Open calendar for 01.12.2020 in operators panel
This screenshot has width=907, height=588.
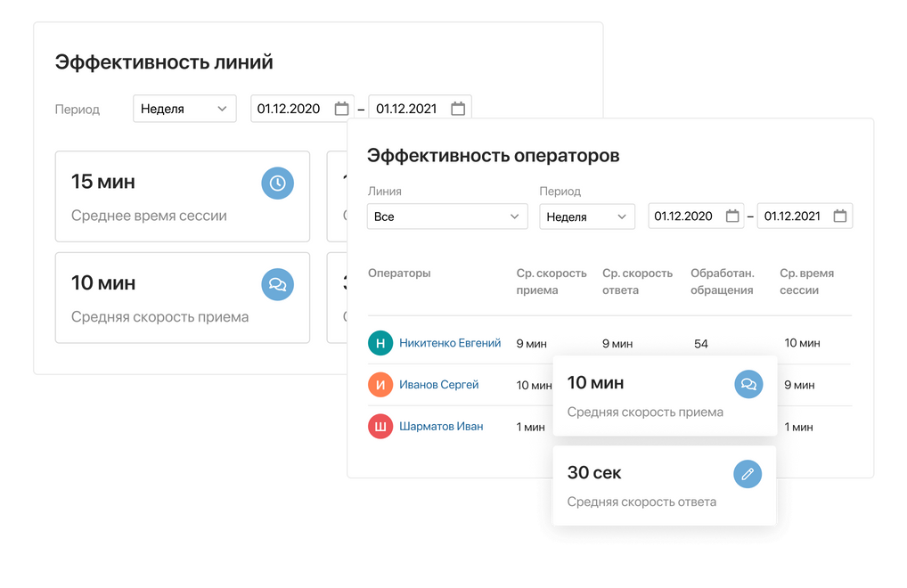click(732, 216)
